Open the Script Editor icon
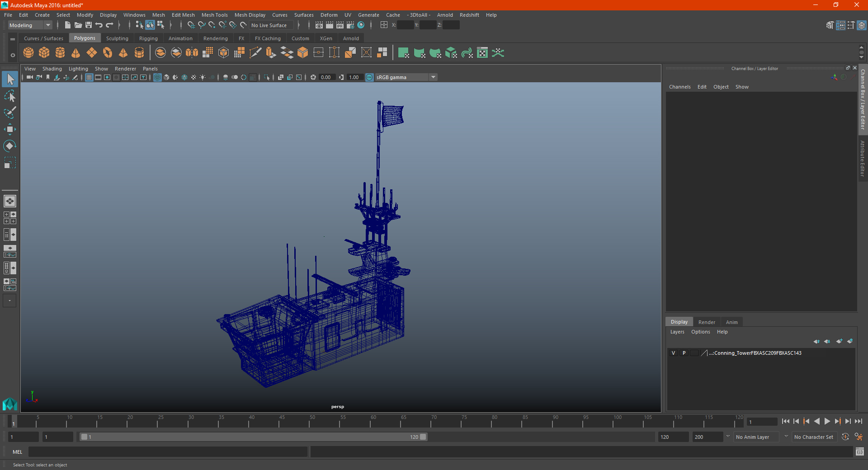Viewport: 868px width, 470px height. point(860,451)
